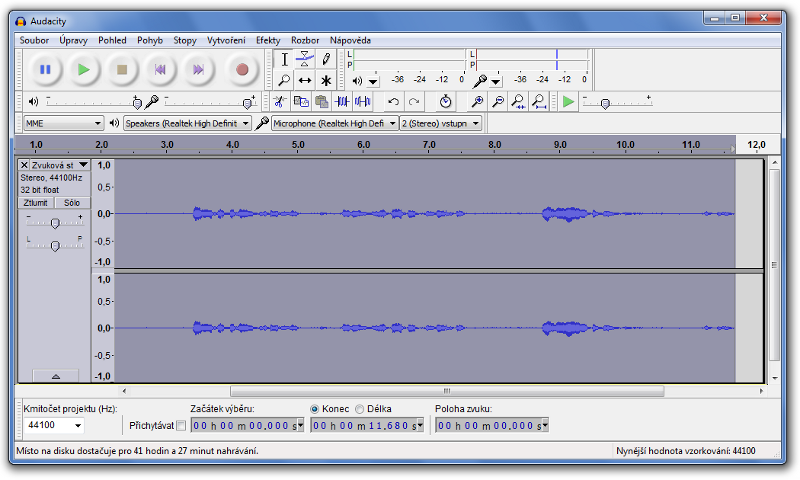
Task: Click the track gain slider knob
Action: click(54, 223)
